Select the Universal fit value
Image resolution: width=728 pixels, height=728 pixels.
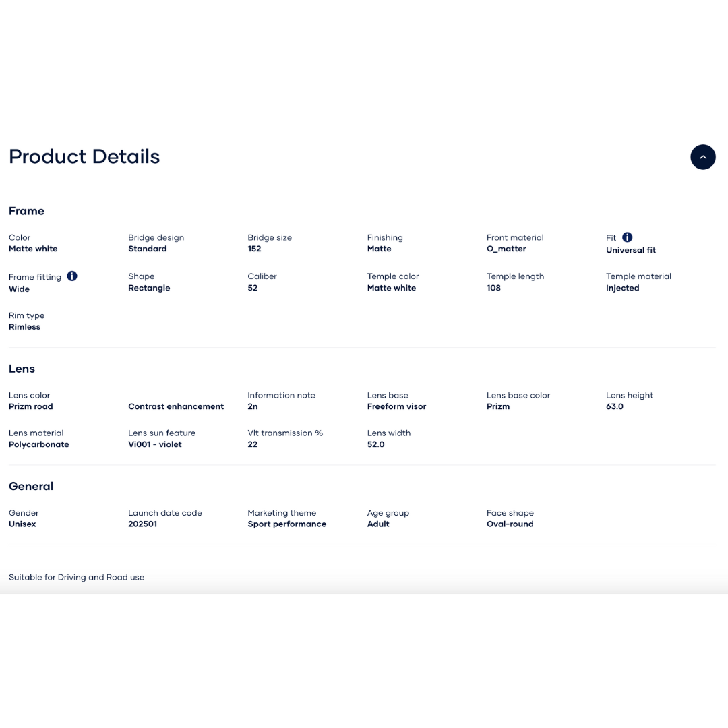(630, 250)
